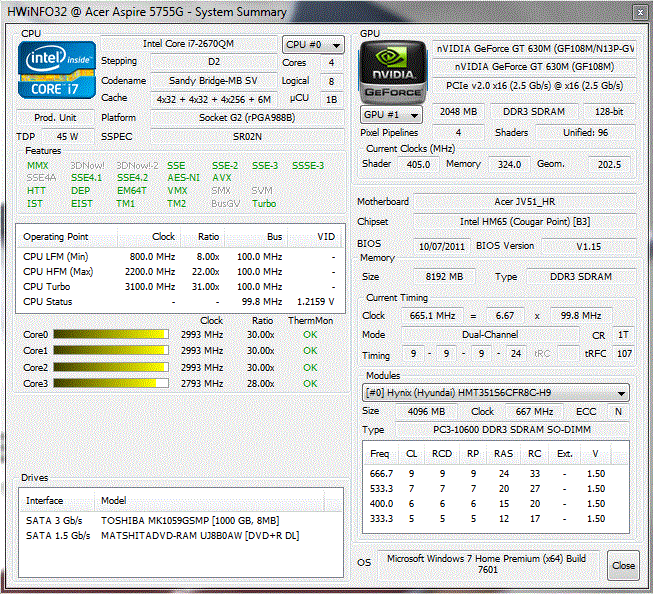Click the 333.3 frequency timing row

pyautogui.click(x=495, y=519)
